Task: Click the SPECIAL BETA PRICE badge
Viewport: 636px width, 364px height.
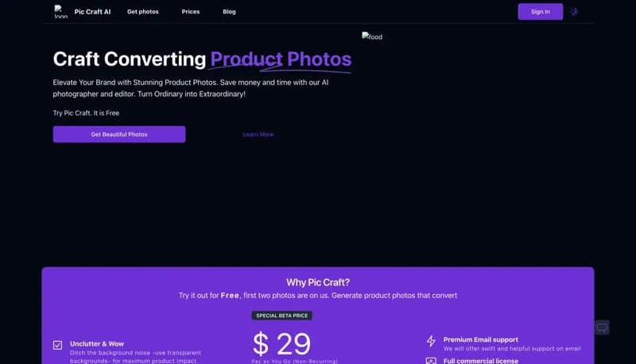Action: pos(282,316)
